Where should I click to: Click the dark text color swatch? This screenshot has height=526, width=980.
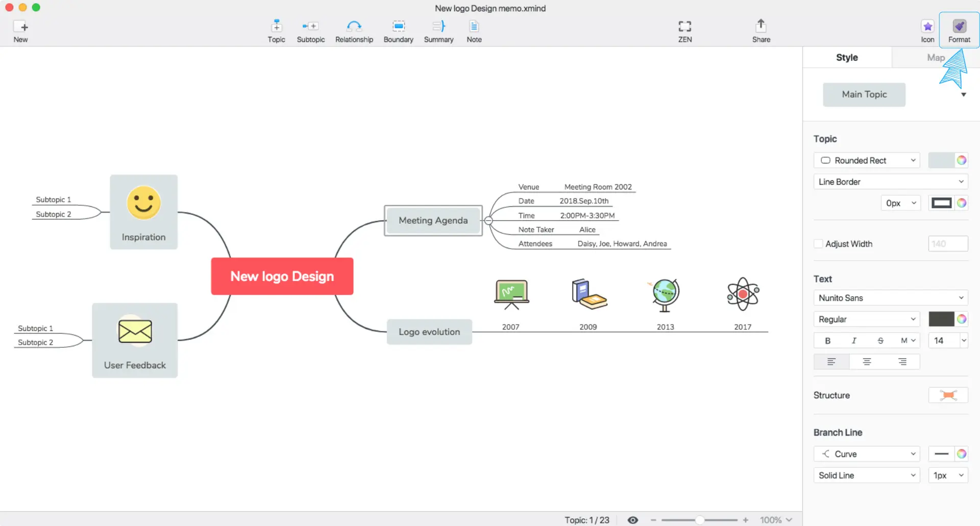tap(941, 319)
